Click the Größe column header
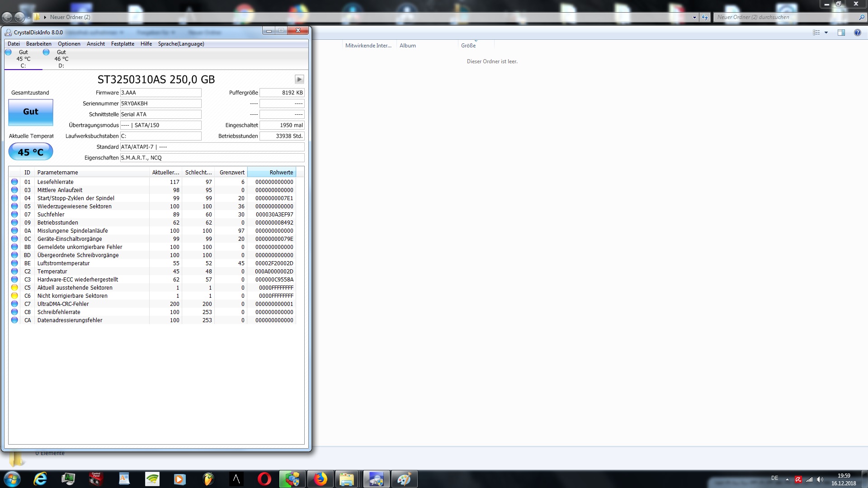This screenshot has width=868, height=488. pos(468,46)
